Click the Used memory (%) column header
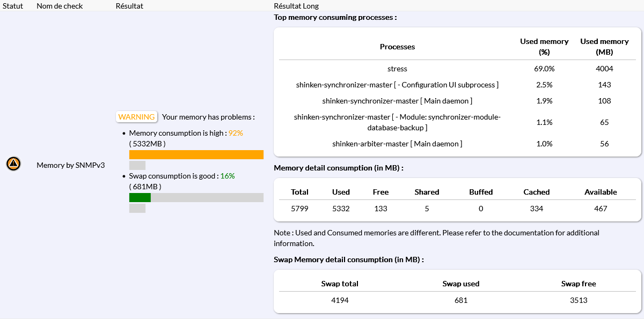 544,47
